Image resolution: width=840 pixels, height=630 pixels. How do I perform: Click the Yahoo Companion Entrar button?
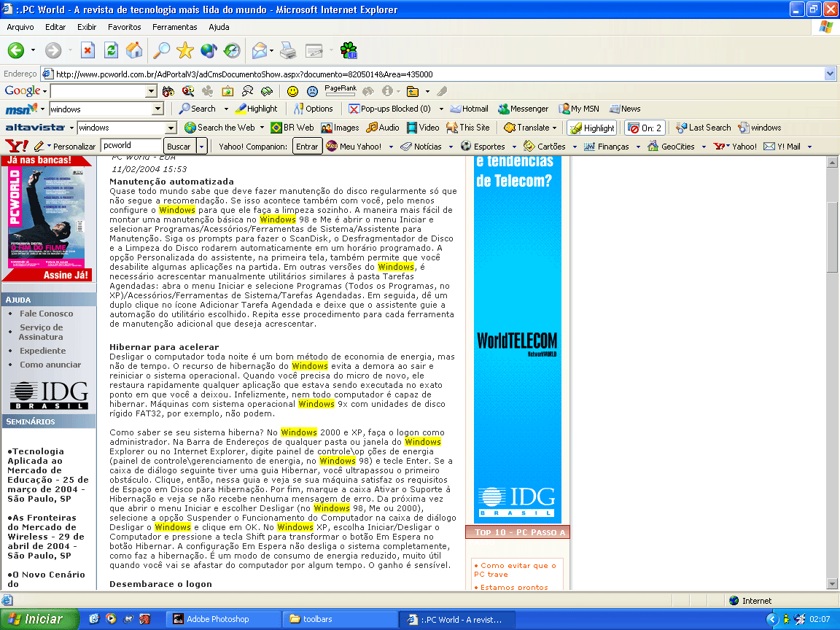(x=307, y=147)
